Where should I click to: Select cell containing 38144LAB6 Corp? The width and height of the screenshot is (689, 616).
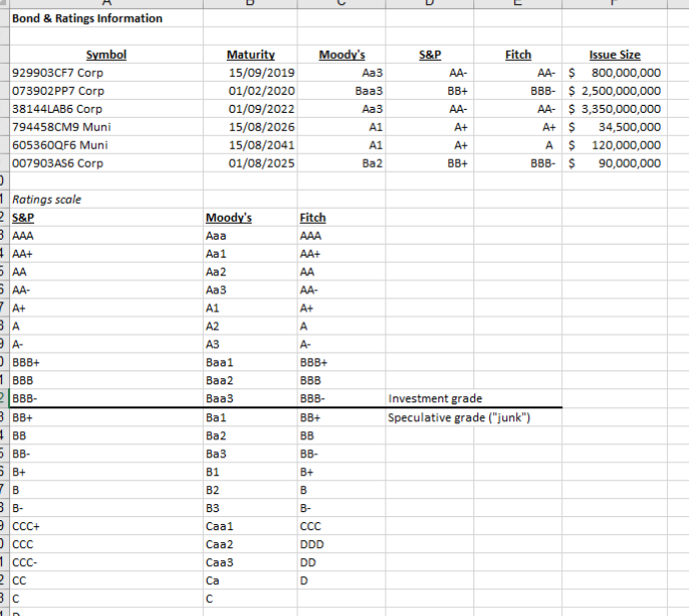point(106,109)
